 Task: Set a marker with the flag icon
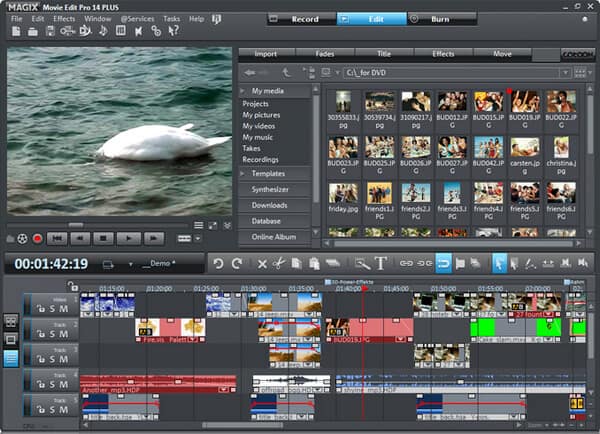click(460, 264)
